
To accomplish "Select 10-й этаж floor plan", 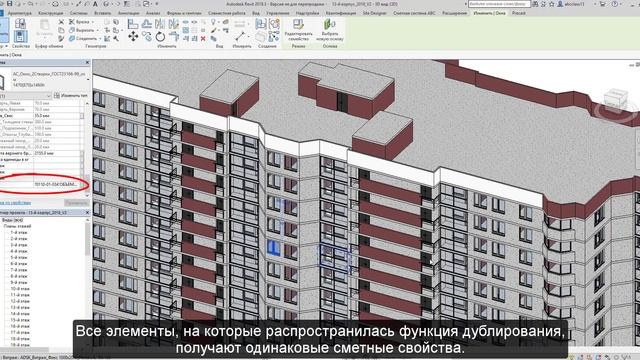I will [20, 289].
